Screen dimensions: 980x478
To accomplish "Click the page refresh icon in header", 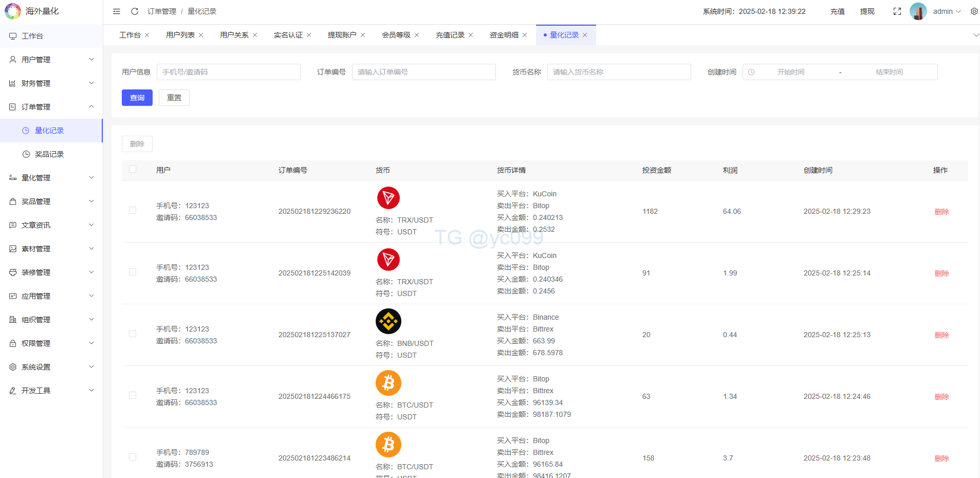I will click(x=135, y=11).
